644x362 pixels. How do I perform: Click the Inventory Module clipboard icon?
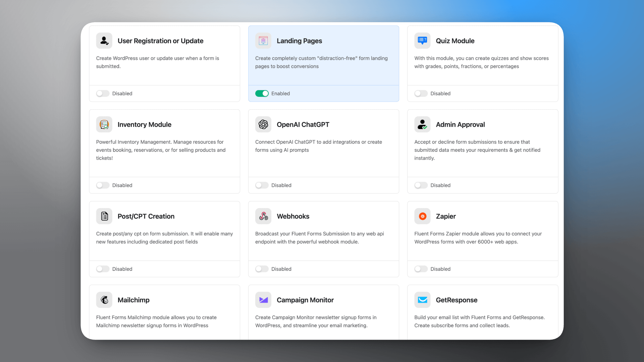click(104, 125)
